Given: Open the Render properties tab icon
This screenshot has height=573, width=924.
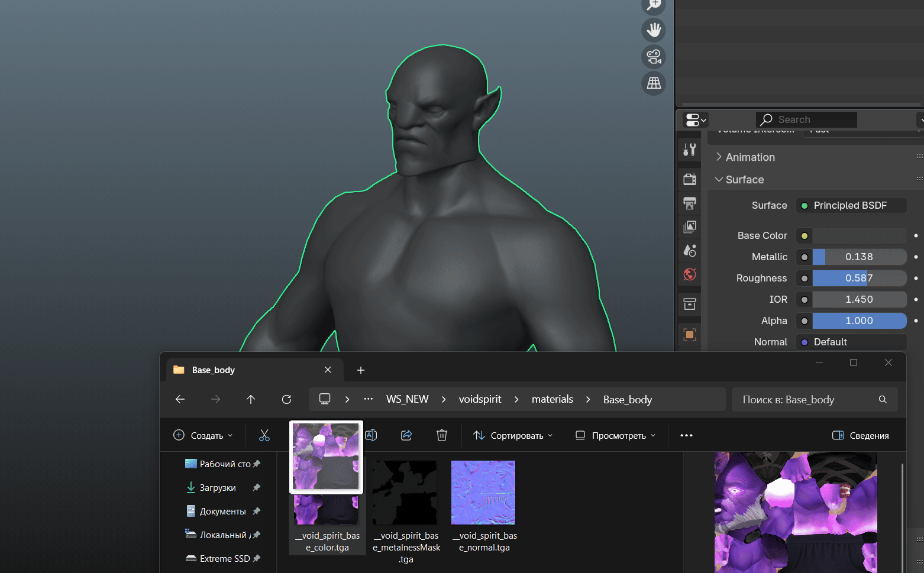Looking at the screenshot, I should coord(689,179).
